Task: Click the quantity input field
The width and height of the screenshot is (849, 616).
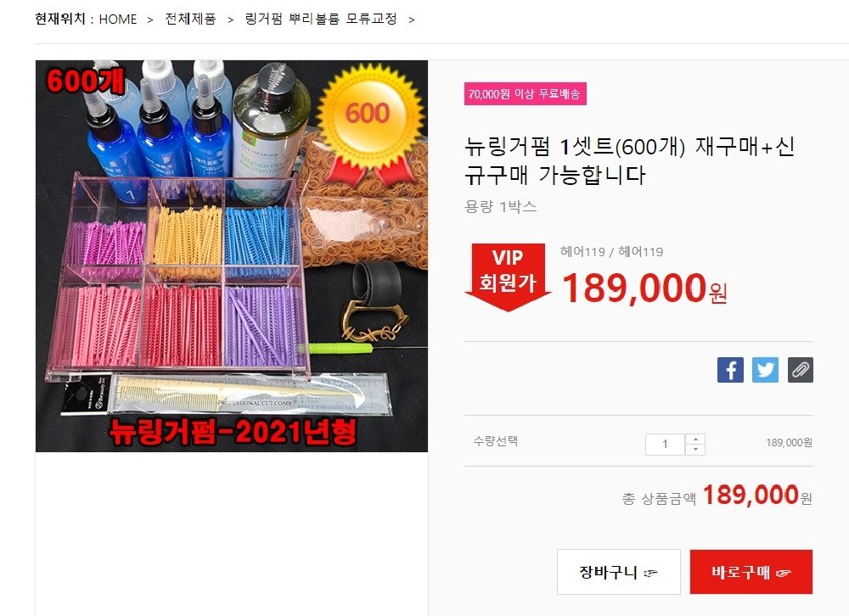Action: click(665, 445)
